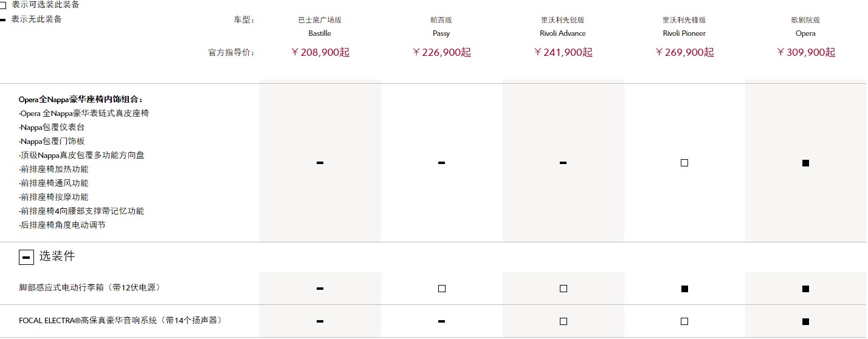
Task: Click the ¥208,900起 price
Action: tap(320, 52)
